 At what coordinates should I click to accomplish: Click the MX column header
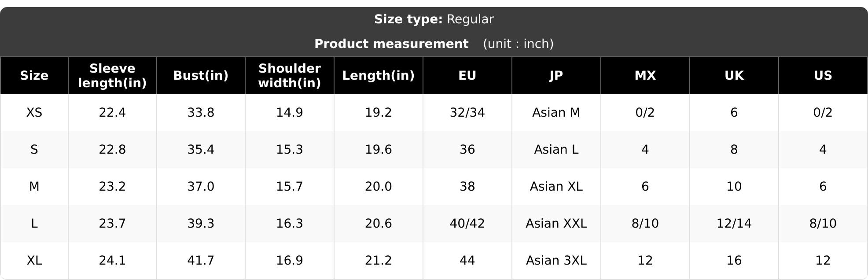(645, 76)
